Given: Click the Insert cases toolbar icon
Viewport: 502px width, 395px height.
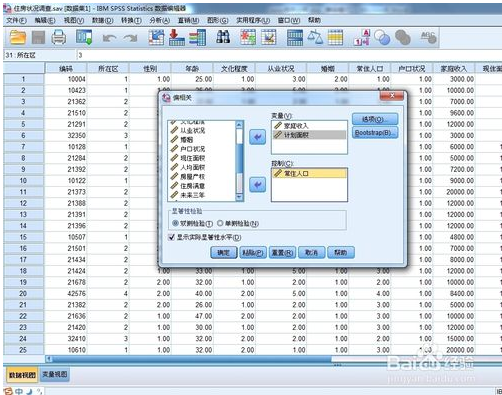Looking at the screenshot, I should (x=248, y=37).
